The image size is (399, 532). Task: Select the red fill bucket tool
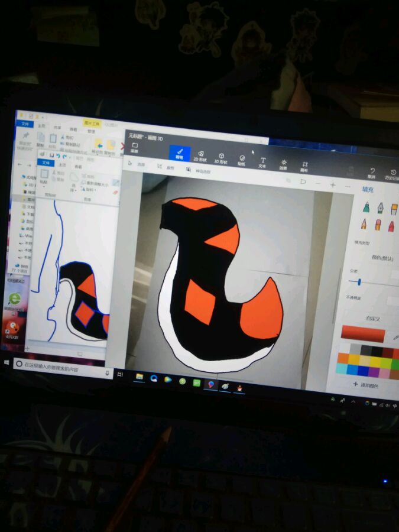tap(391, 226)
